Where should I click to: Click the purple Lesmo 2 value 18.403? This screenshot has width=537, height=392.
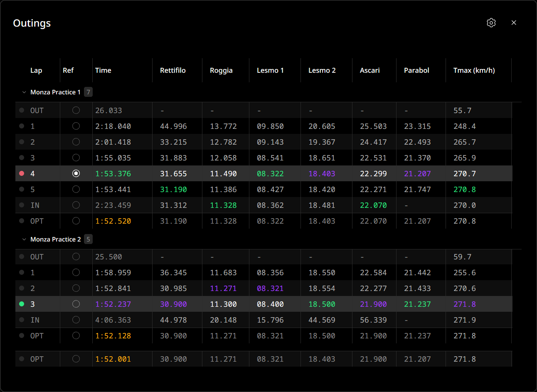tap(322, 174)
